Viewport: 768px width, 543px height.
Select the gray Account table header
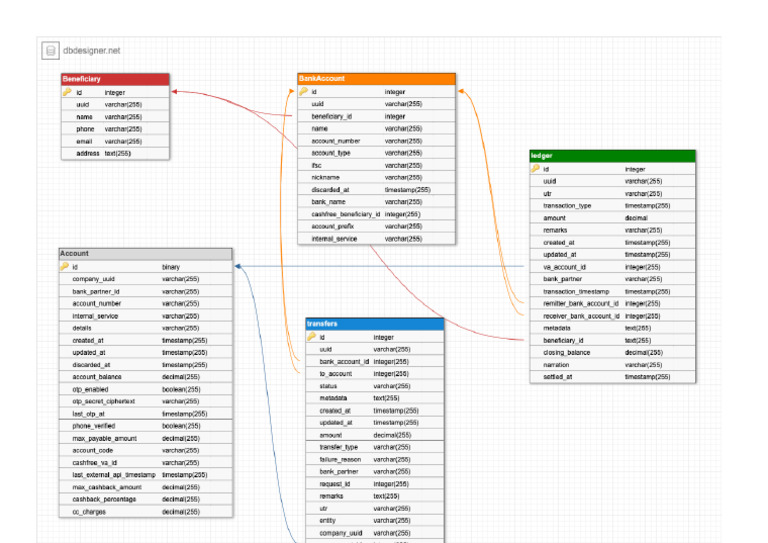point(145,254)
